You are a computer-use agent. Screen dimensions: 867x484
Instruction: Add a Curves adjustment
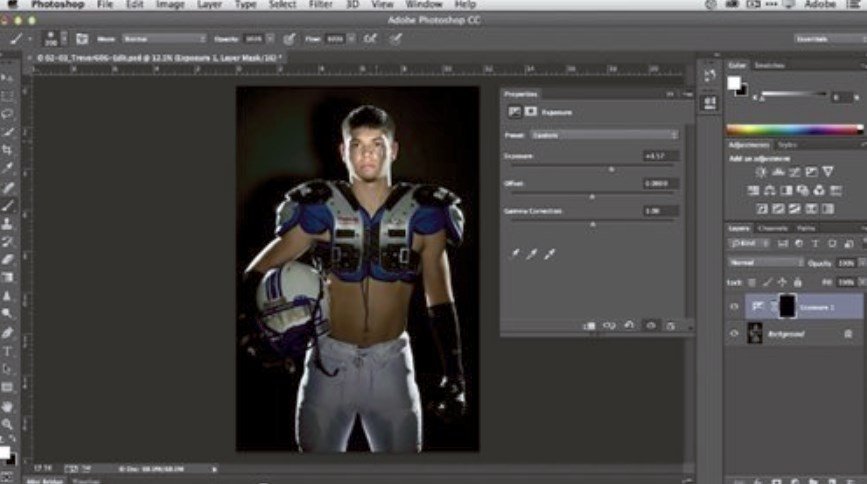pos(795,172)
